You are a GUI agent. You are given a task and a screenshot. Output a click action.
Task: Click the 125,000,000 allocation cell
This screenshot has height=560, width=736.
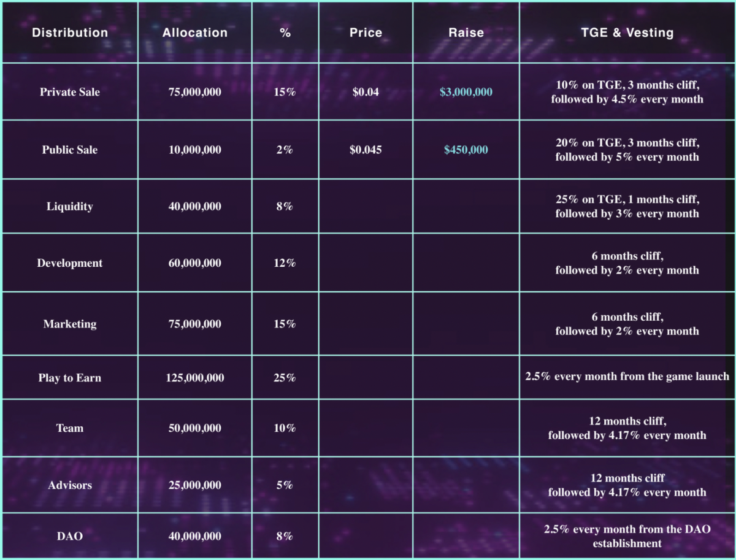[x=195, y=378]
